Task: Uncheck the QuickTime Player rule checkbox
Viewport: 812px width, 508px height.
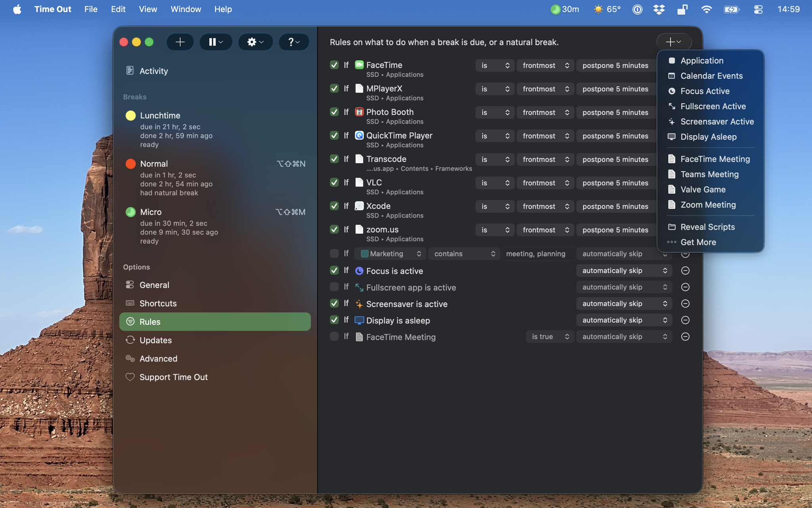Action: (x=334, y=135)
